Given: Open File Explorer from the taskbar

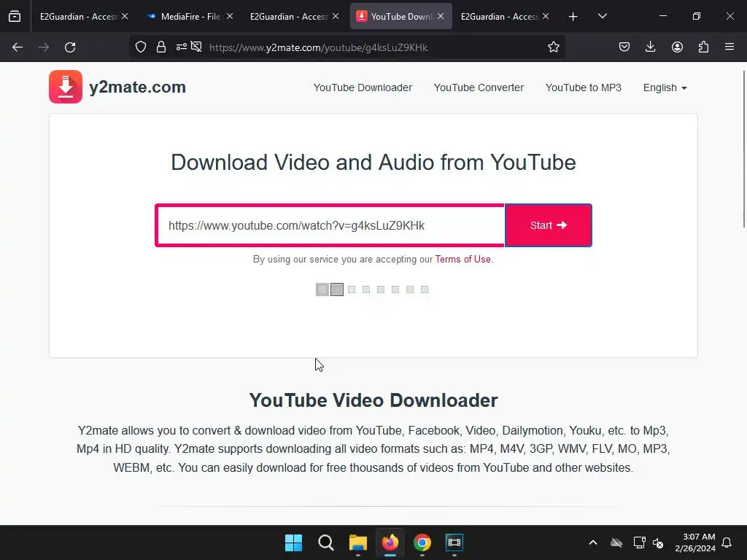Looking at the screenshot, I should (357, 542).
